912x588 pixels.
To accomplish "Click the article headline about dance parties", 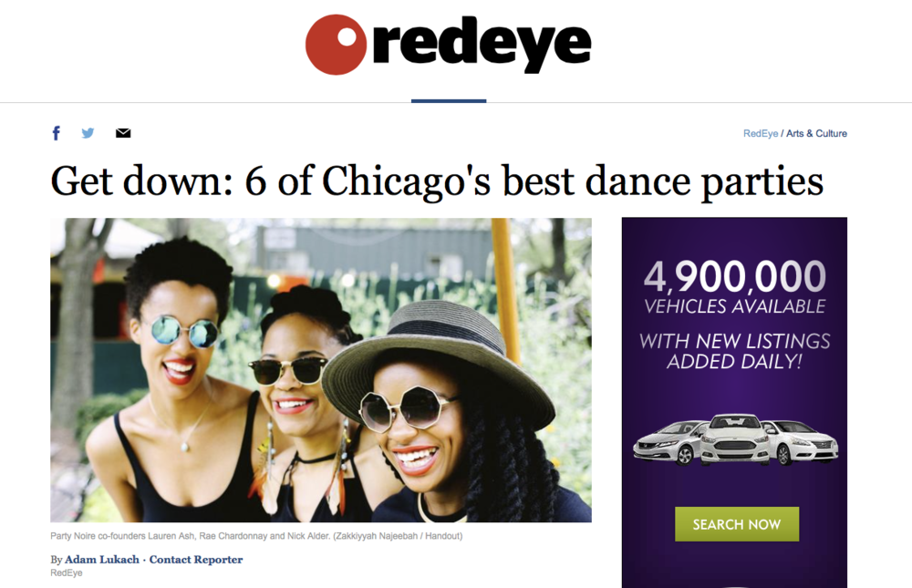I will point(437,181).
